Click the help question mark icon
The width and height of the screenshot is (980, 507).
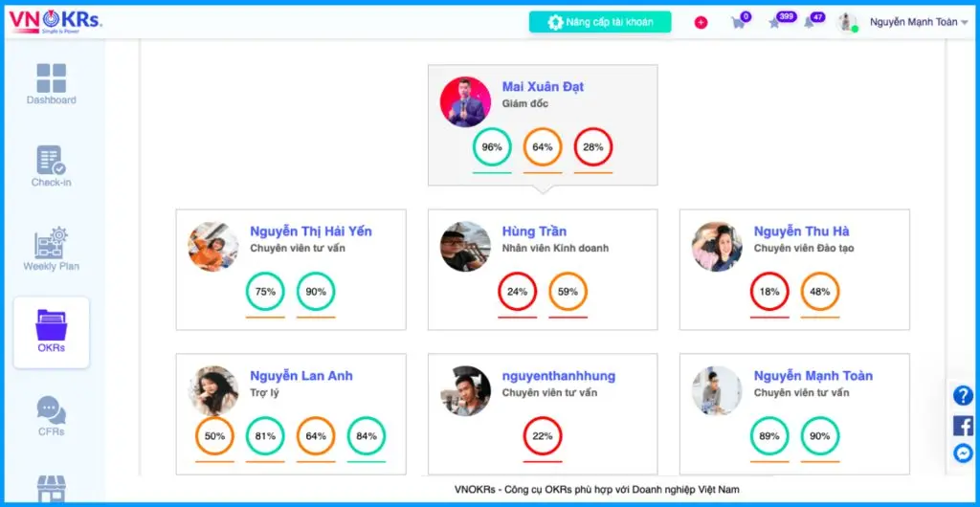click(x=963, y=395)
